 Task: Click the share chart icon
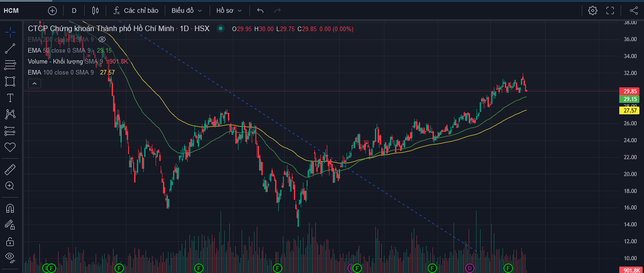click(633, 11)
